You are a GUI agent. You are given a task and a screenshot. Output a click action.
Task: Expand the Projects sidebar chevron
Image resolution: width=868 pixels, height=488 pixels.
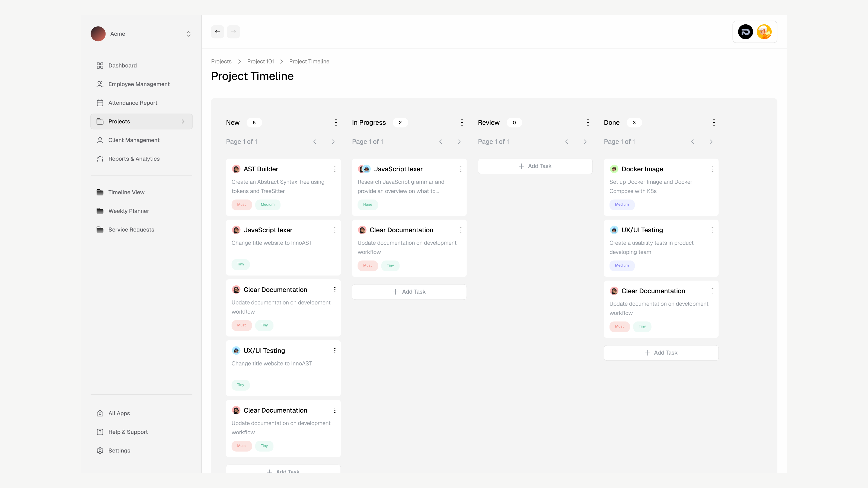183,121
